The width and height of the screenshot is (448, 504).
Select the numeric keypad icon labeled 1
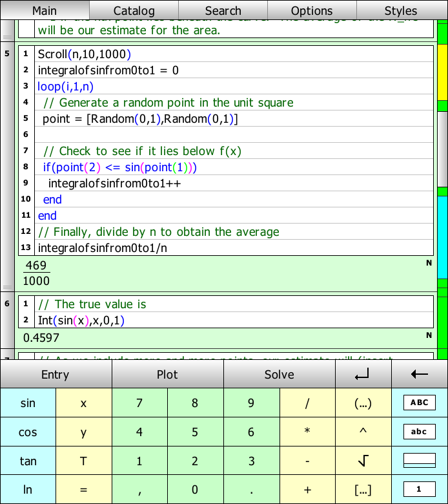pyautogui.click(x=419, y=489)
